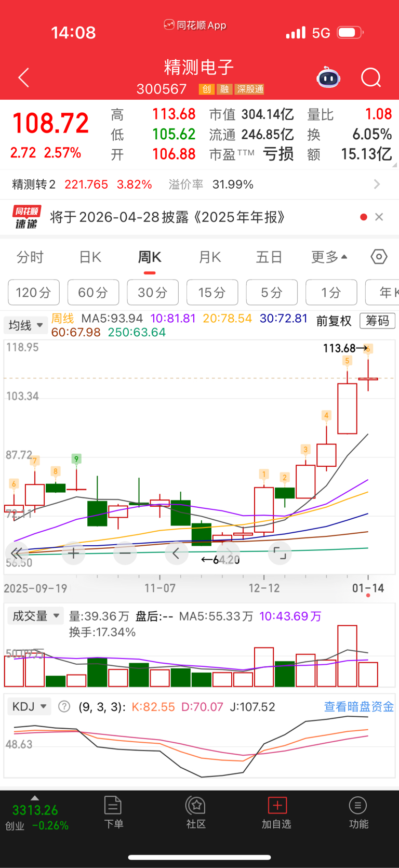
Task: Tap the 同花顺 App return pill in status bar
Action: click(195, 25)
